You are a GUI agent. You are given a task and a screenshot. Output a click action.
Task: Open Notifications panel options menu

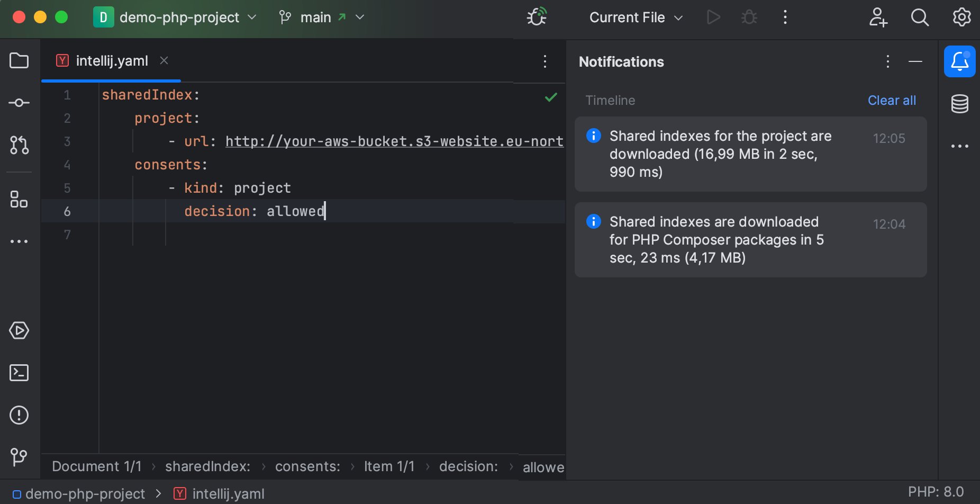tap(888, 61)
